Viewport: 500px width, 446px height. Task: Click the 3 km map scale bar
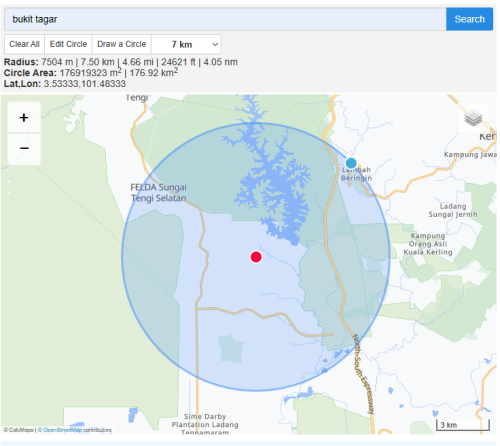(x=463, y=425)
